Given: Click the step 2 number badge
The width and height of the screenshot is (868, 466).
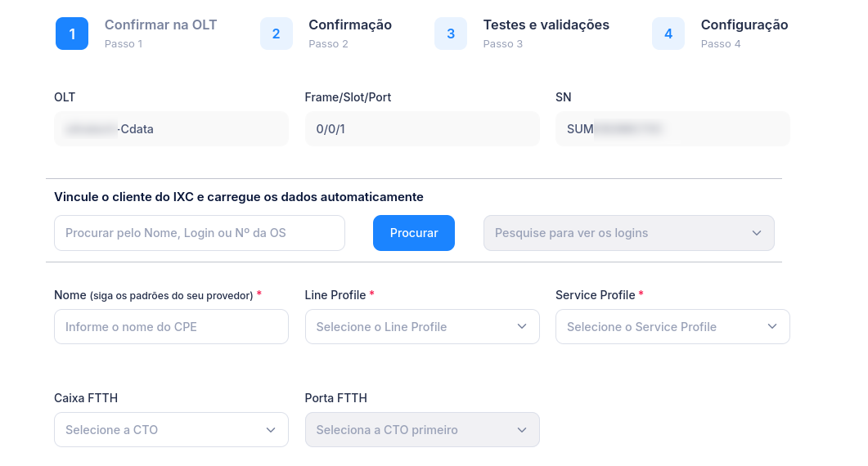Looking at the screenshot, I should click(x=276, y=34).
